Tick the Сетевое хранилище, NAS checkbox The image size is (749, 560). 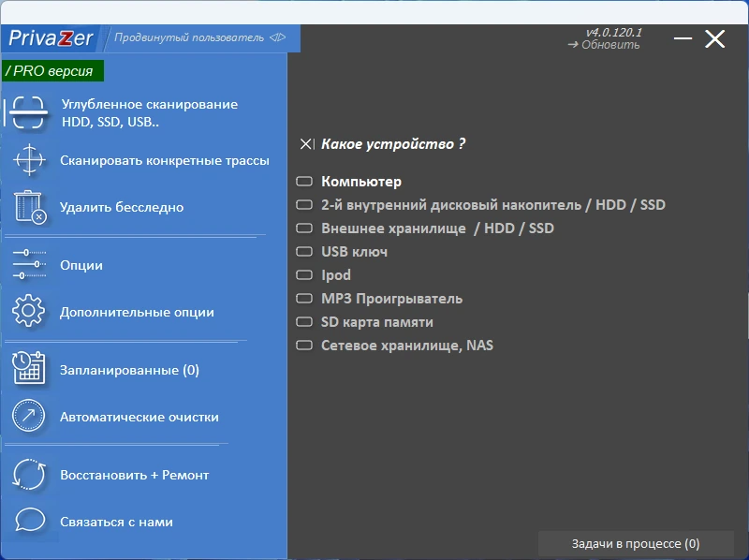[x=304, y=346]
